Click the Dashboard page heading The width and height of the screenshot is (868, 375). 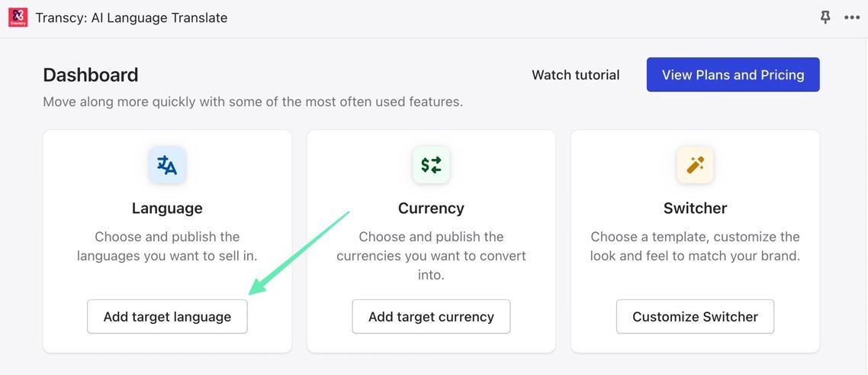click(x=91, y=75)
